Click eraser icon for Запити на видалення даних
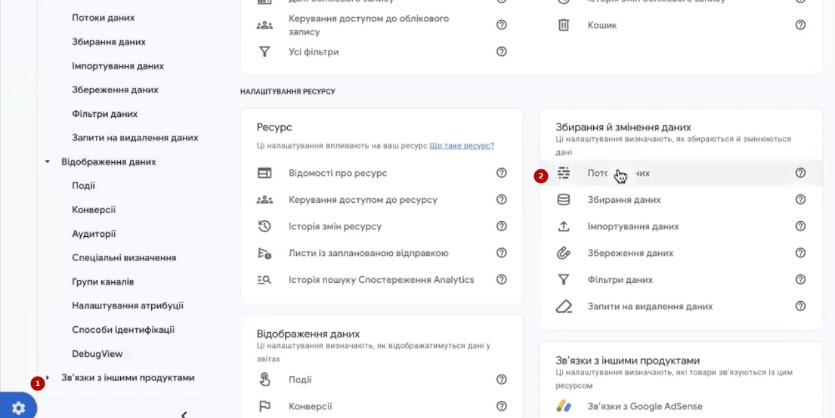 [564, 306]
